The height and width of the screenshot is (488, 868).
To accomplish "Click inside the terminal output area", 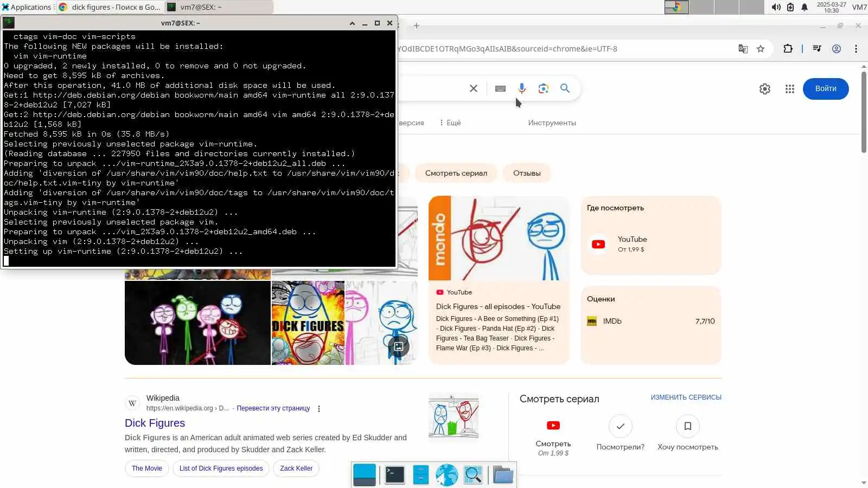I will (199, 149).
